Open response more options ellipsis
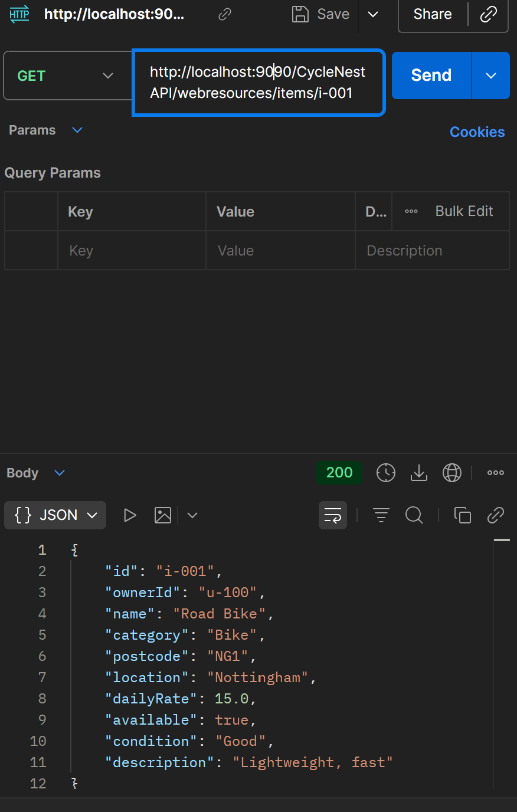 click(x=496, y=473)
